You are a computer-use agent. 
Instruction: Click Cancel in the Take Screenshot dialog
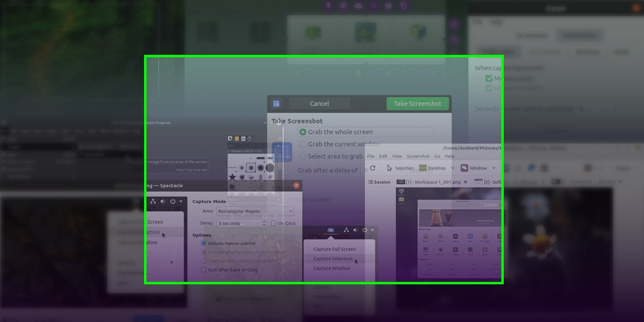(319, 104)
